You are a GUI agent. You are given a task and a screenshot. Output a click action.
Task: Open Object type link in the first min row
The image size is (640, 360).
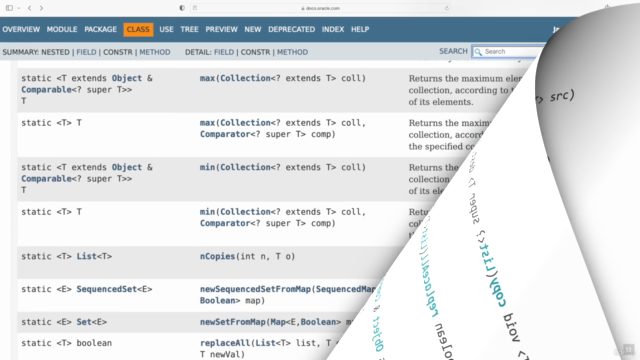click(127, 167)
